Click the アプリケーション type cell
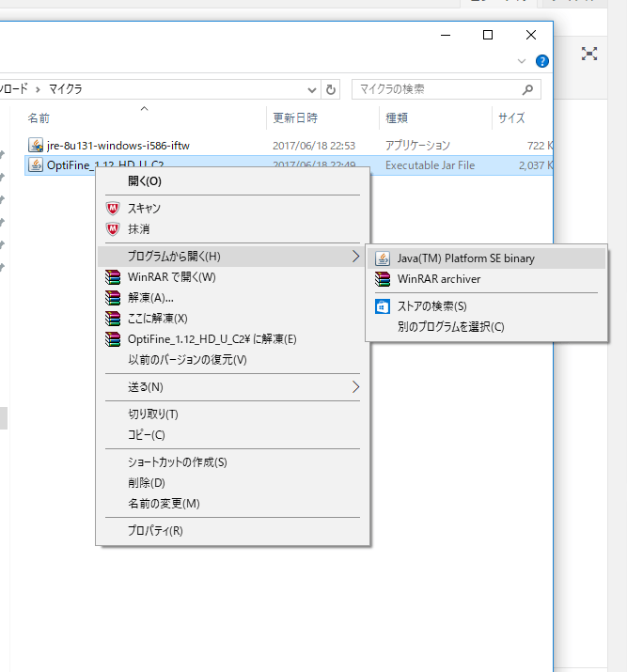Screen dimensions: 627x672 pos(417,146)
